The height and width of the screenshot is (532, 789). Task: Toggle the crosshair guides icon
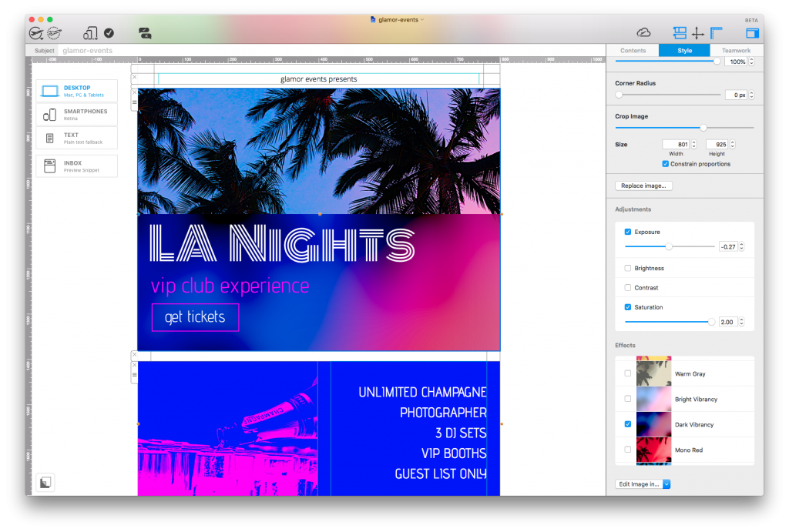click(697, 33)
